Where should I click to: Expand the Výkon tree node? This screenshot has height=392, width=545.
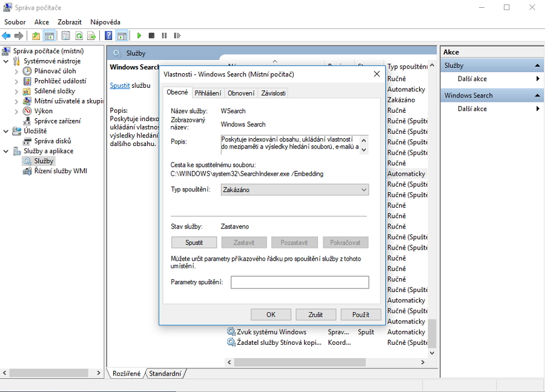[x=17, y=111]
